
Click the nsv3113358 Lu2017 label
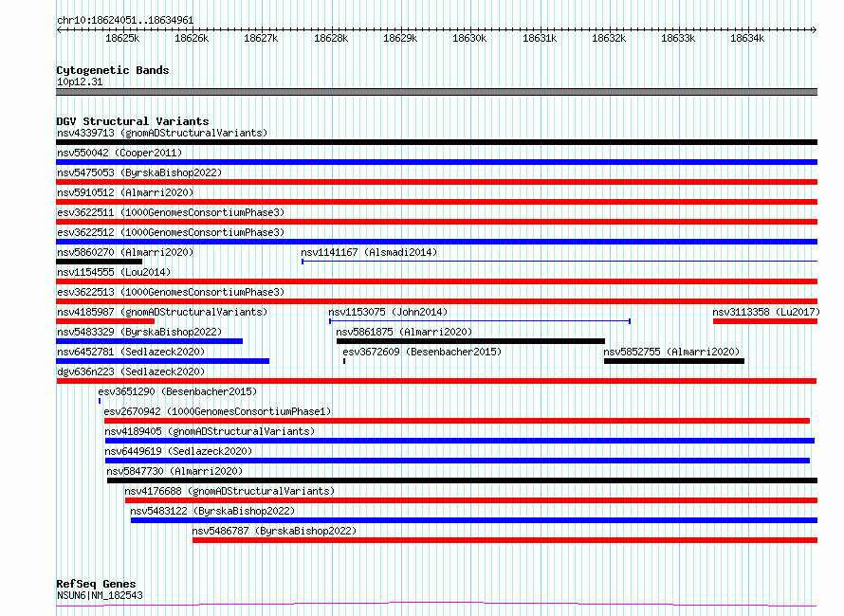point(766,312)
